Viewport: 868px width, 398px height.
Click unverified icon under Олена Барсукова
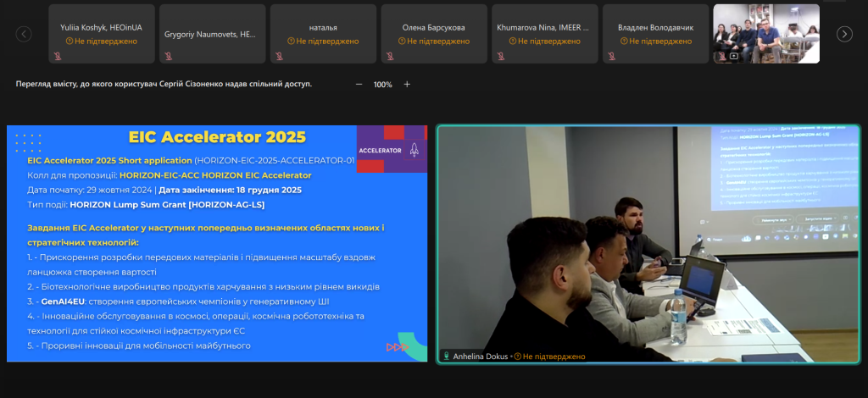coord(401,41)
